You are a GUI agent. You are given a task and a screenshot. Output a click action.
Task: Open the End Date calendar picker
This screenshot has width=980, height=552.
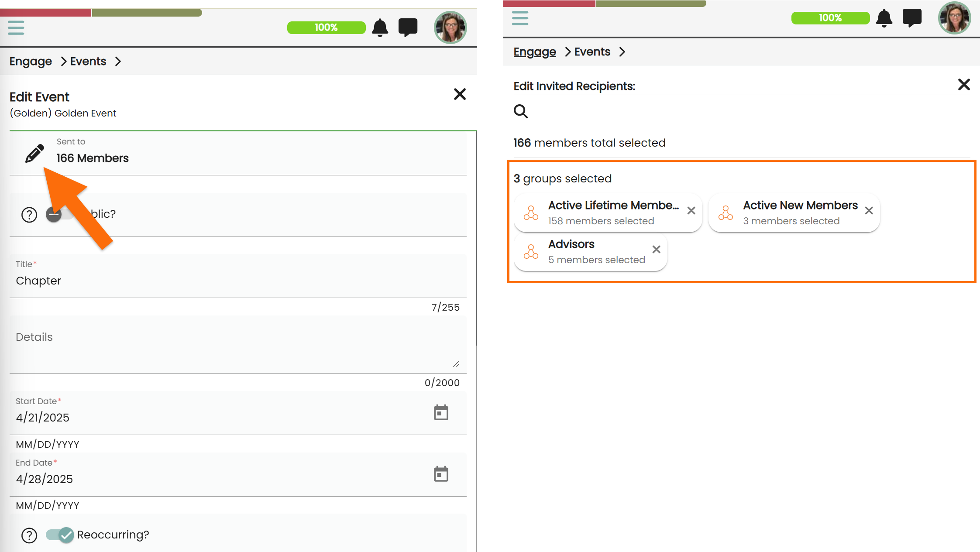pos(441,474)
